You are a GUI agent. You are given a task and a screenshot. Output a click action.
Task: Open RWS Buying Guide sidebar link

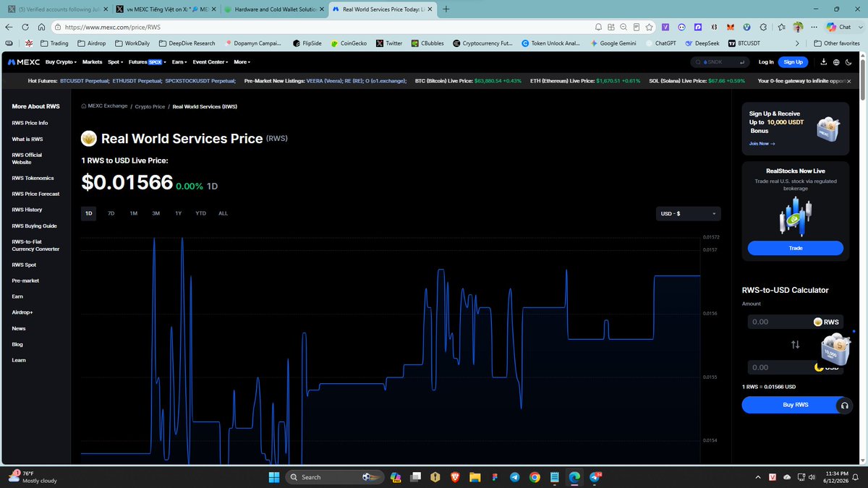[34, 226]
